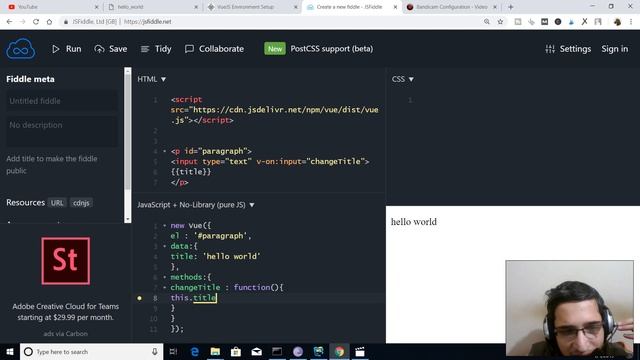Viewport: 640px width, 360px height.
Task: Open the Adobe Stock St ad image
Action: (x=66, y=261)
